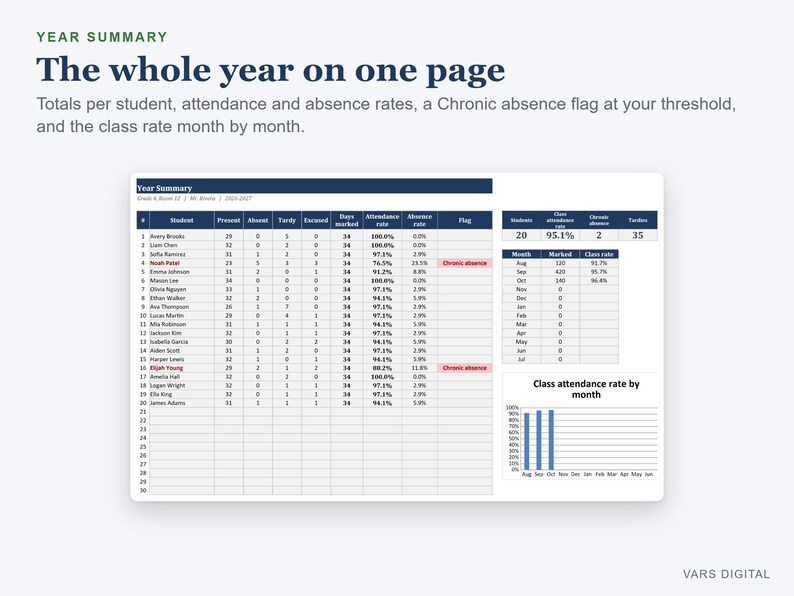The height and width of the screenshot is (596, 794).
Task: Click 'The whole year on one page' heading
Action: pos(271,69)
